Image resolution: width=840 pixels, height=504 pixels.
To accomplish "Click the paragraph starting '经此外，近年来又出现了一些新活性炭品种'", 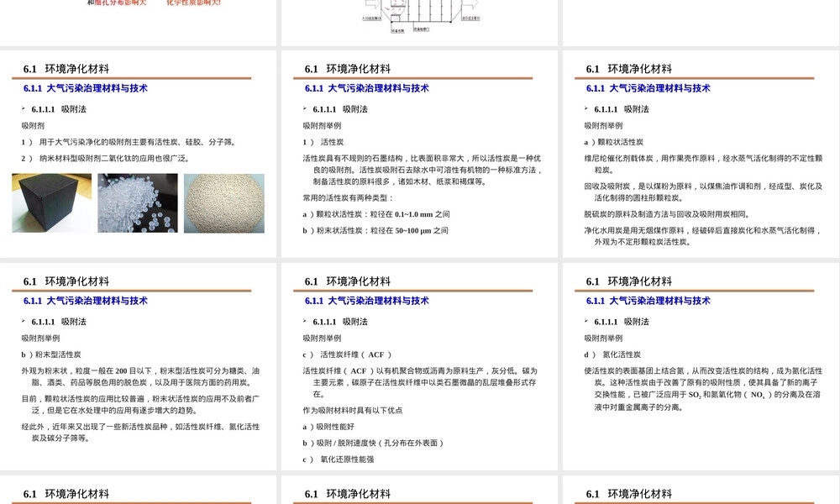I will coord(140,433).
